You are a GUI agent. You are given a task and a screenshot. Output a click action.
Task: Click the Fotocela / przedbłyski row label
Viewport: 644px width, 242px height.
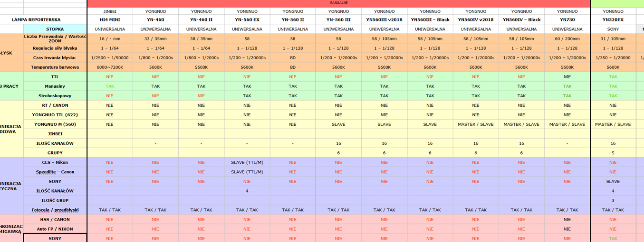click(x=55, y=210)
